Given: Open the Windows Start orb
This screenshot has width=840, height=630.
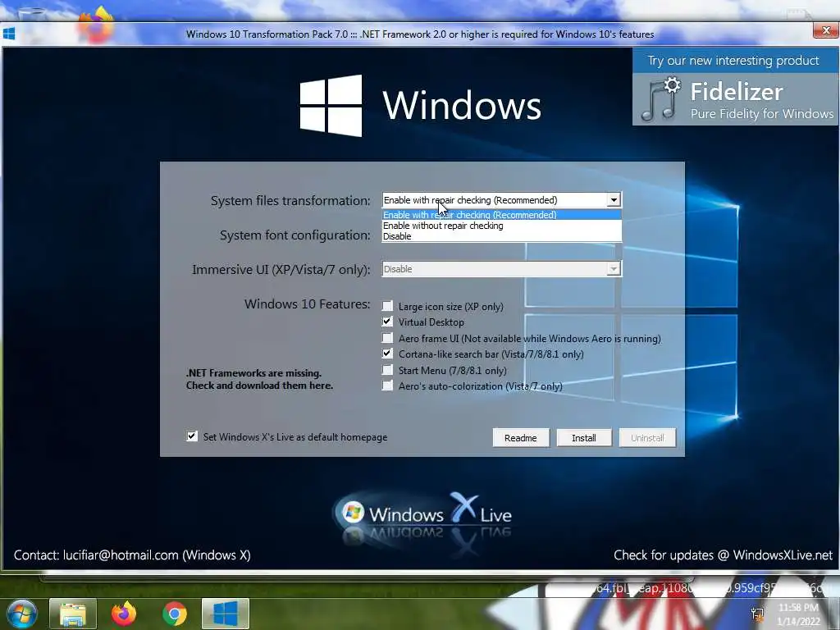Looking at the screenshot, I should 22,614.
